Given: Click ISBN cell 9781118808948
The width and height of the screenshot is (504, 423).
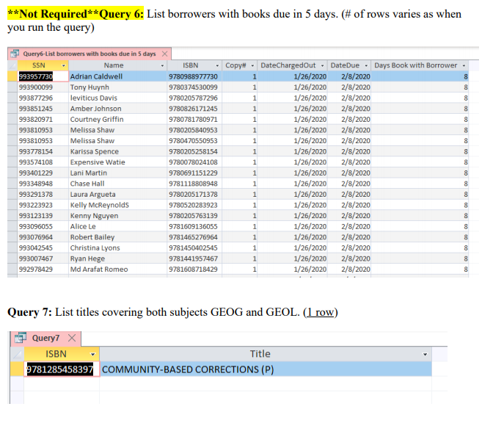Looking at the screenshot, I should pos(193,184).
